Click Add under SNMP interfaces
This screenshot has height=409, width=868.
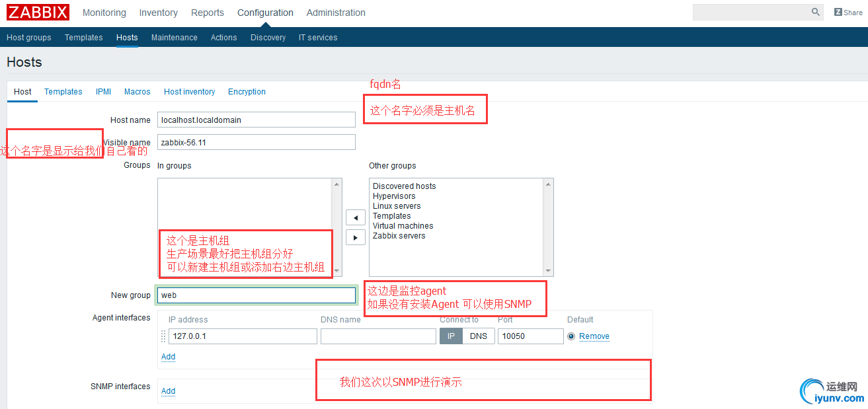(169, 391)
